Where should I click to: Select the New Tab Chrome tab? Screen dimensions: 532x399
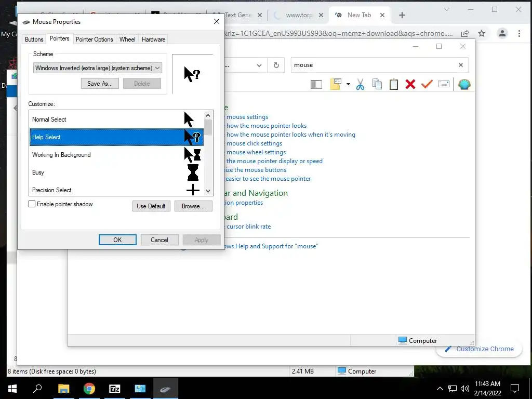(359, 15)
